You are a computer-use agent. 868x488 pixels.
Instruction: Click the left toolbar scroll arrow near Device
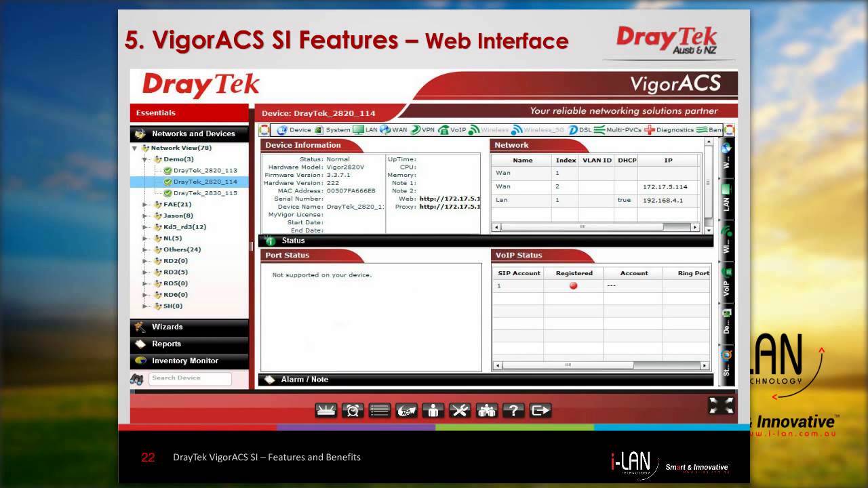click(264, 129)
